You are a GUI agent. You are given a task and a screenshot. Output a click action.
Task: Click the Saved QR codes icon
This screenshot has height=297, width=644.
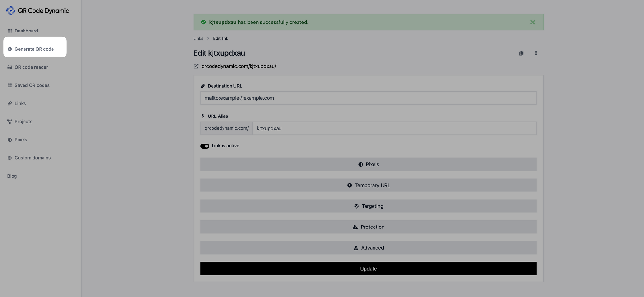(x=10, y=85)
